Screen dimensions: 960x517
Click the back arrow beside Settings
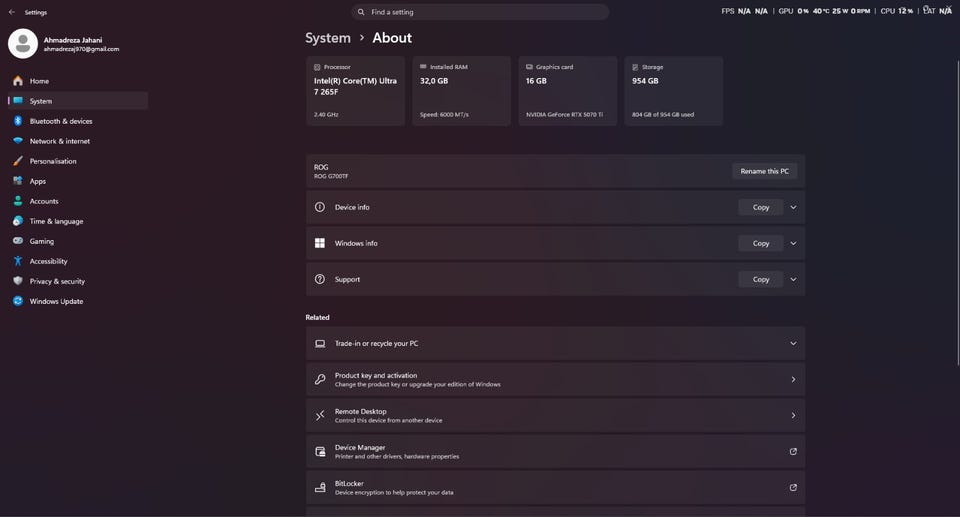click(x=12, y=12)
